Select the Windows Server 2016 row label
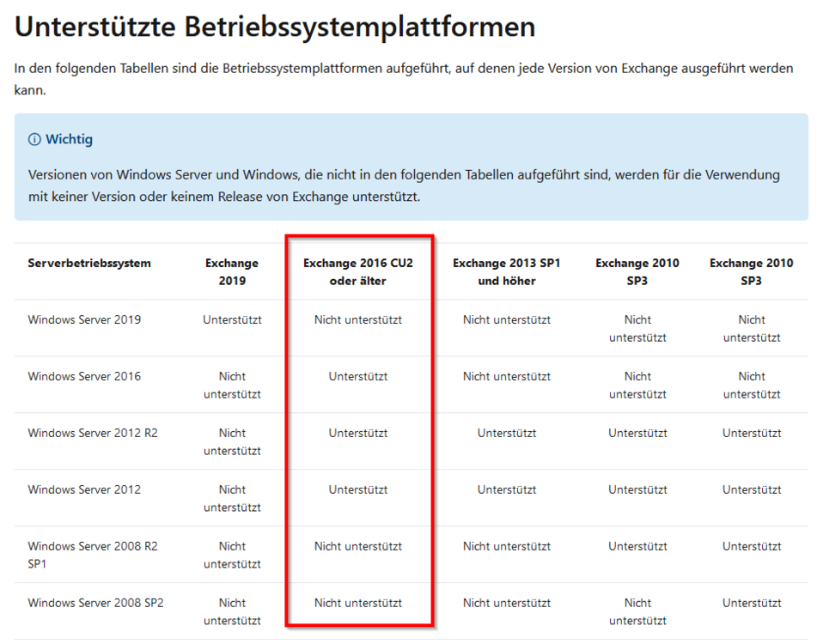 [84, 376]
